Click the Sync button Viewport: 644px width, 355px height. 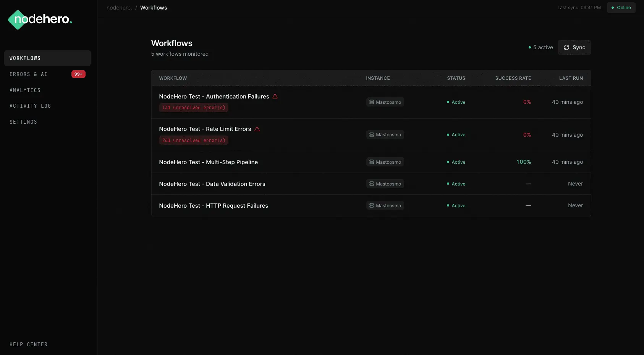click(x=574, y=47)
